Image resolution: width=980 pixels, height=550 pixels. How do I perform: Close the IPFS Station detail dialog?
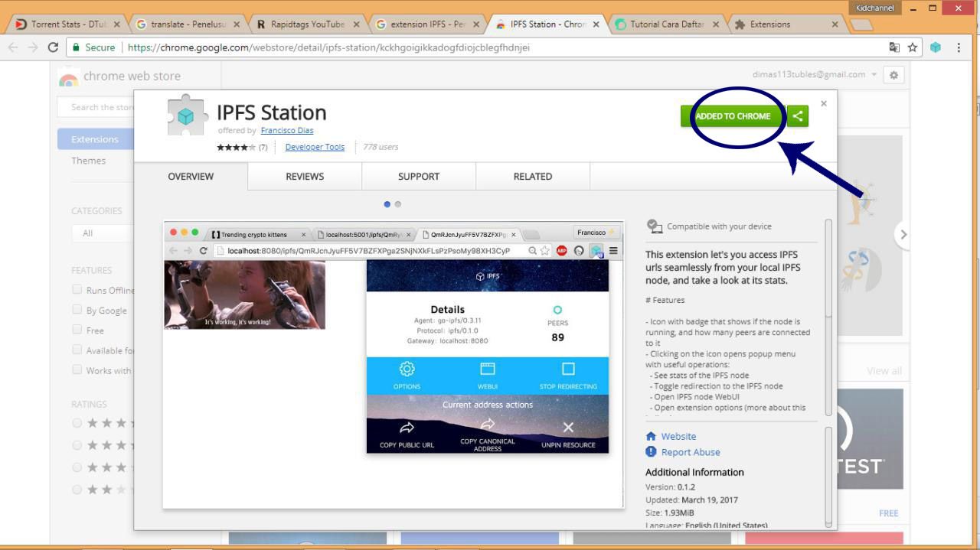point(824,103)
